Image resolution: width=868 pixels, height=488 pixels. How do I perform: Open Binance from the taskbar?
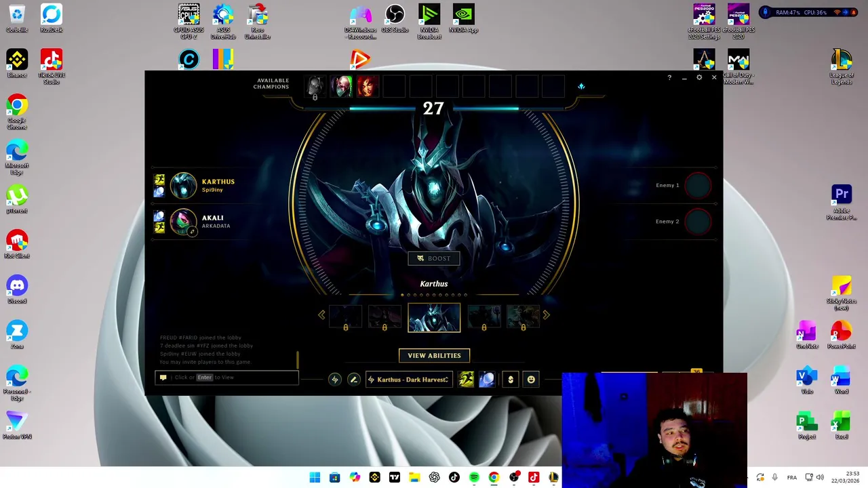374,478
